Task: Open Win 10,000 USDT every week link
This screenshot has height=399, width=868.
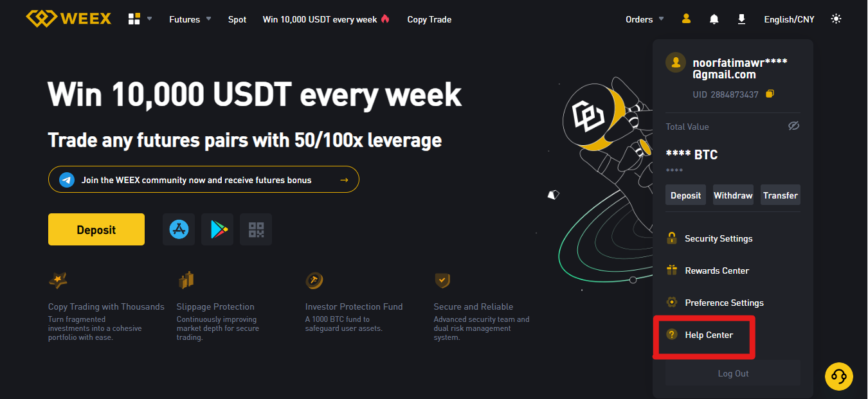Action: point(320,19)
